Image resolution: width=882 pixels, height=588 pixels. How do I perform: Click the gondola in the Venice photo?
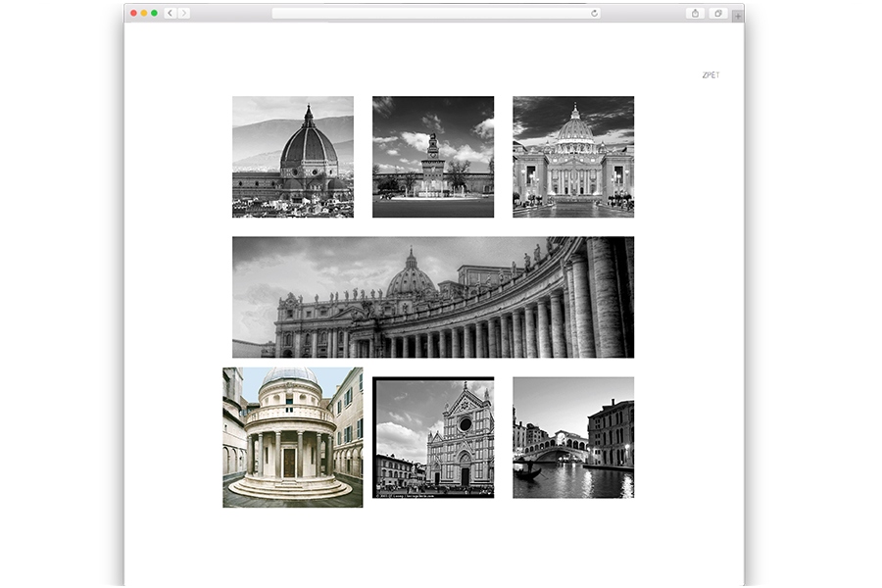[527, 472]
